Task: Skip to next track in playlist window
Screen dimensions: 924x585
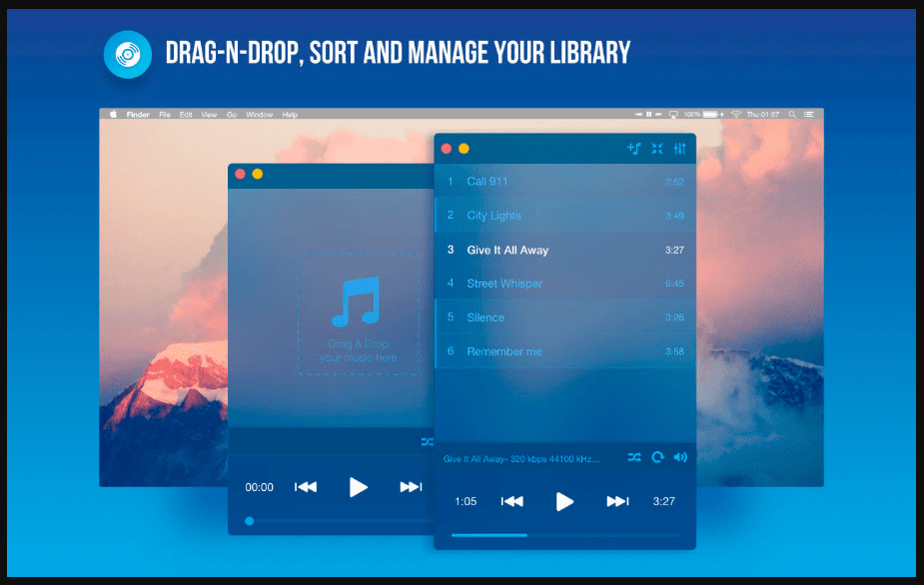Action: [617, 501]
